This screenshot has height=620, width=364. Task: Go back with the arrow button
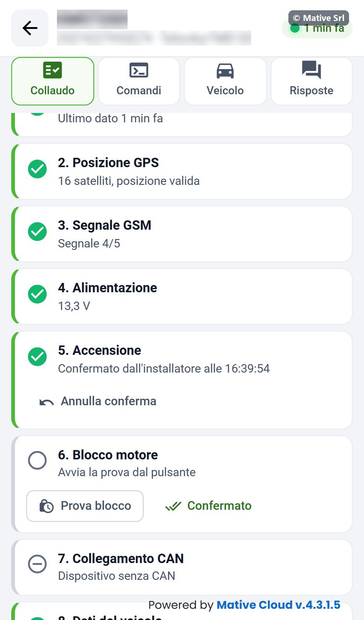point(30,28)
